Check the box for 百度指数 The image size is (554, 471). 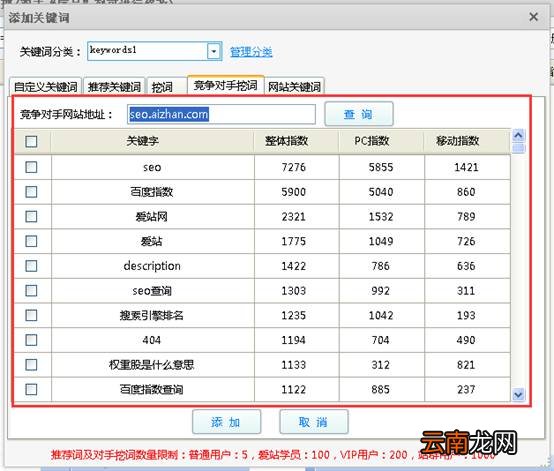coord(31,192)
